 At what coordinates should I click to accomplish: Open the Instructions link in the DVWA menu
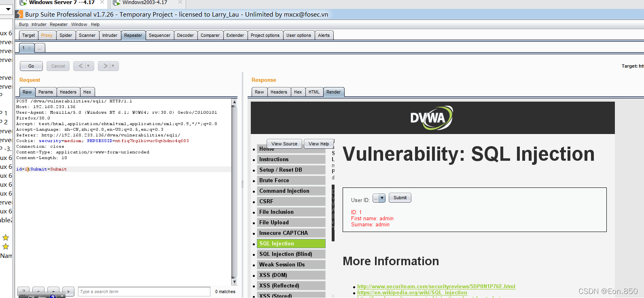[291, 160]
